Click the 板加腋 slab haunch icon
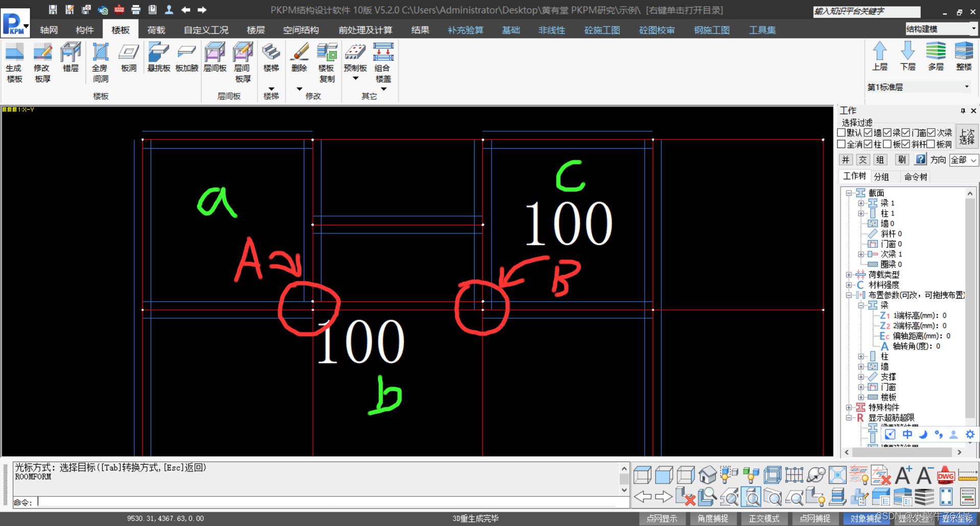Screen dimensions: 980x526 [x=186, y=57]
